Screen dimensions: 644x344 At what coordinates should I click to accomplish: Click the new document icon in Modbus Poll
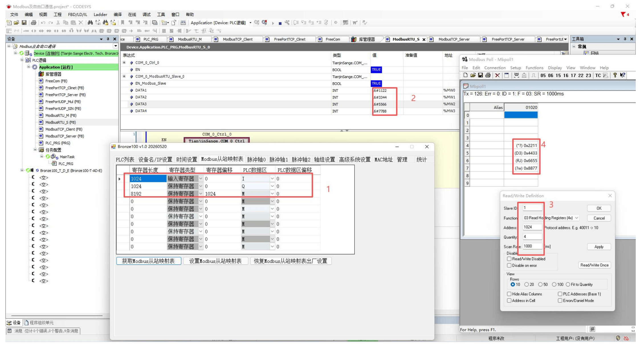[465, 75]
